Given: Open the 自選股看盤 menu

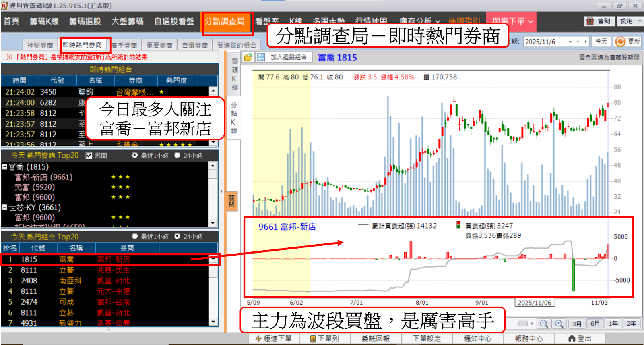Looking at the screenshot, I should pos(174,21).
